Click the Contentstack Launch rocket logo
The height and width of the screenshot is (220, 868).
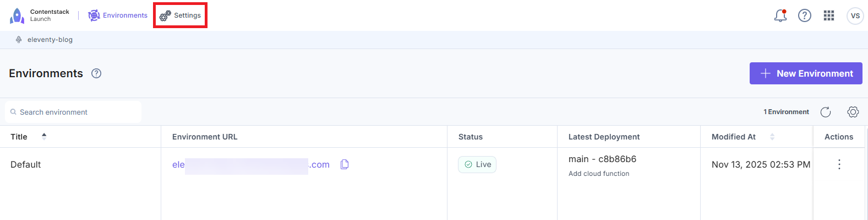[17, 16]
